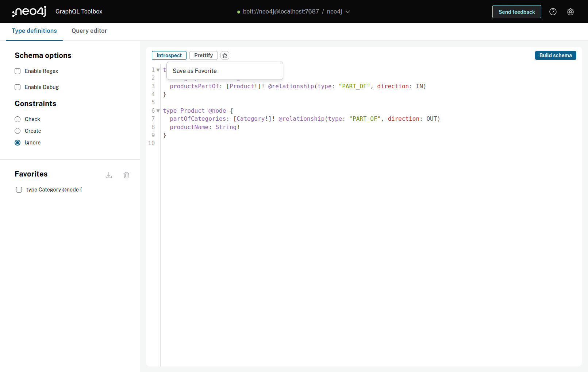Screen dimensions: 588x372
Task: Enable Debug checkbox
Action: [18, 87]
